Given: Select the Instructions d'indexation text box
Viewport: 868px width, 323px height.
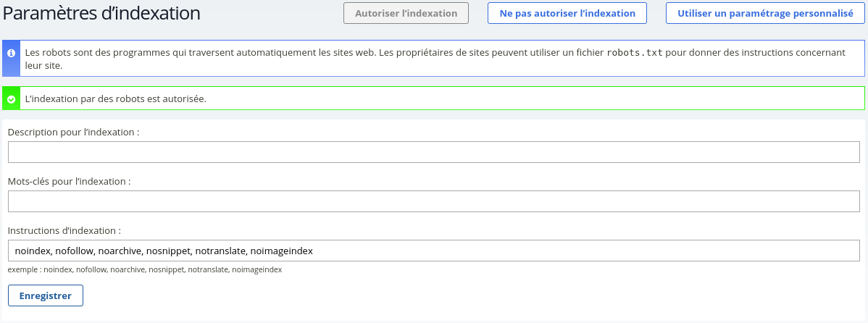Looking at the screenshot, I should (x=433, y=251).
